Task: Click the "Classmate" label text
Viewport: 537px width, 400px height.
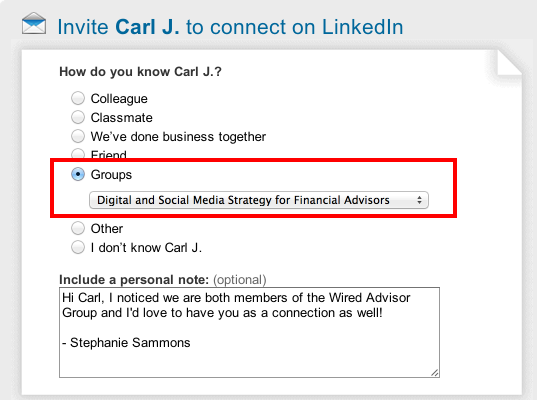Action: (122, 117)
